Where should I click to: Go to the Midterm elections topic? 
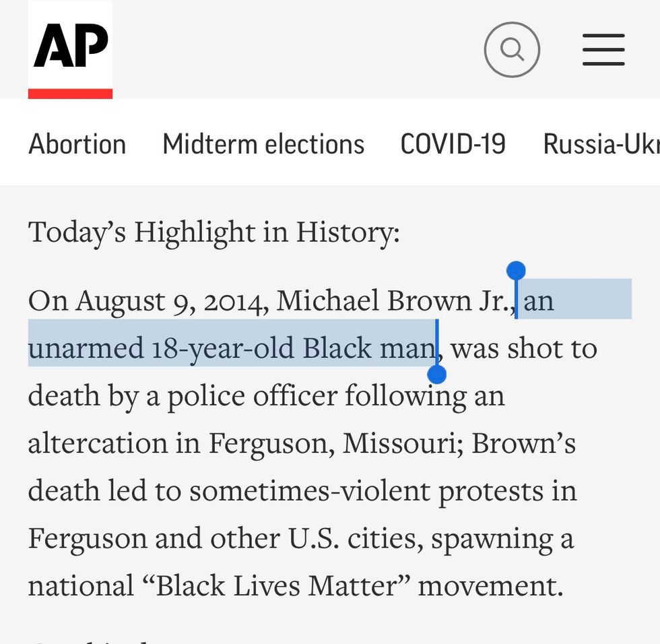(263, 144)
